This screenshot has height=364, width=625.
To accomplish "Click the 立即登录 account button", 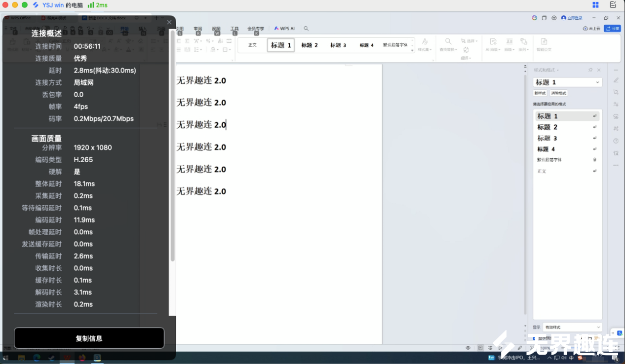I will [572, 18].
